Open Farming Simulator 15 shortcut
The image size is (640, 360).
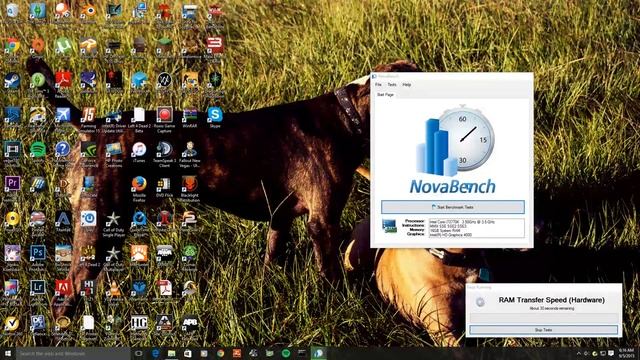coord(88,115)
